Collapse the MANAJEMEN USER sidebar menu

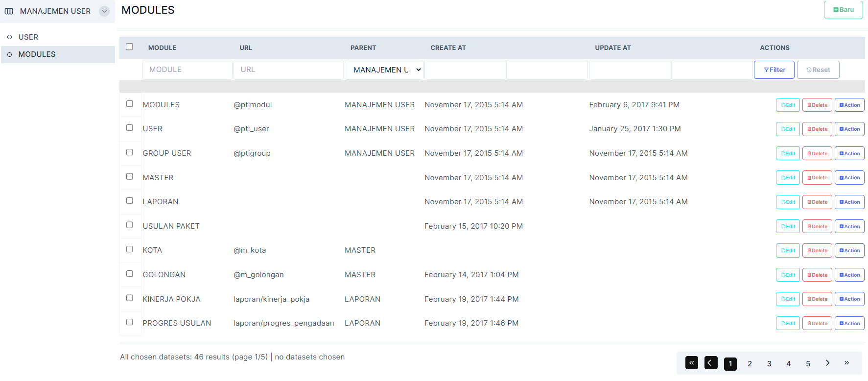point(104,11)
